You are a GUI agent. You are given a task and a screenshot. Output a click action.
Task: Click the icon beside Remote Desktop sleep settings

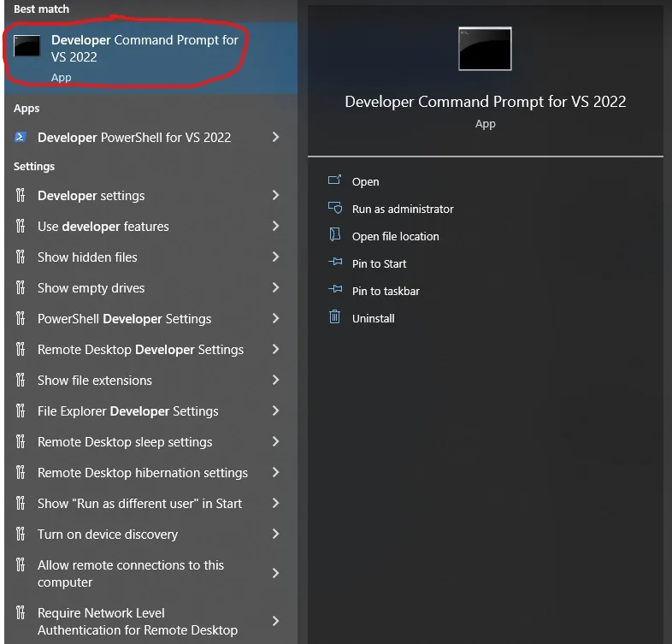(21, 441)
